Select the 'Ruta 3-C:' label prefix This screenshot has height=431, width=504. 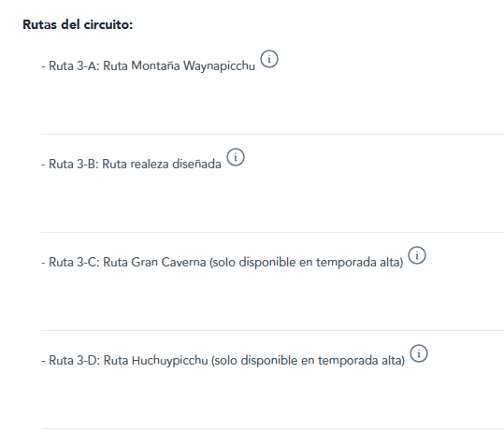74,263
